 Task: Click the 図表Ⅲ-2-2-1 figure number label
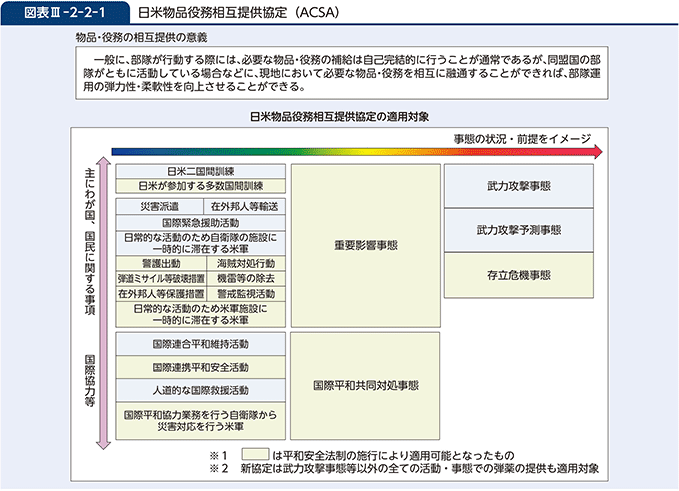65,13
